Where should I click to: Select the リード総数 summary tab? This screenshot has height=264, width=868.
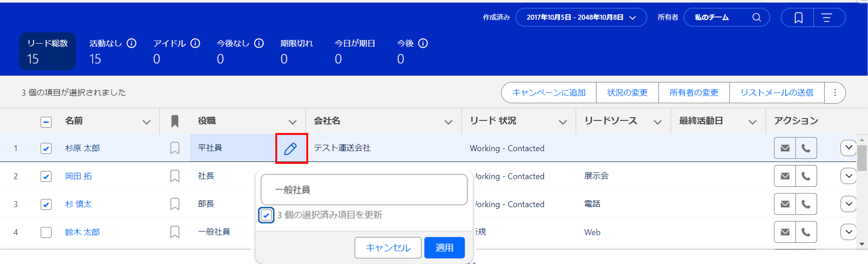click(x=48, y=51)
